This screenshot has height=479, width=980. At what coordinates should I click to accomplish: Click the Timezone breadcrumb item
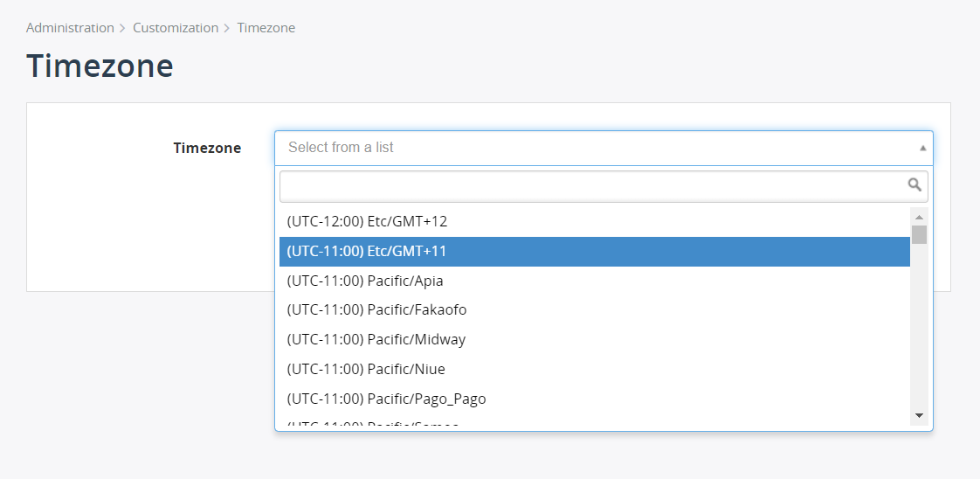coord(266,27)
